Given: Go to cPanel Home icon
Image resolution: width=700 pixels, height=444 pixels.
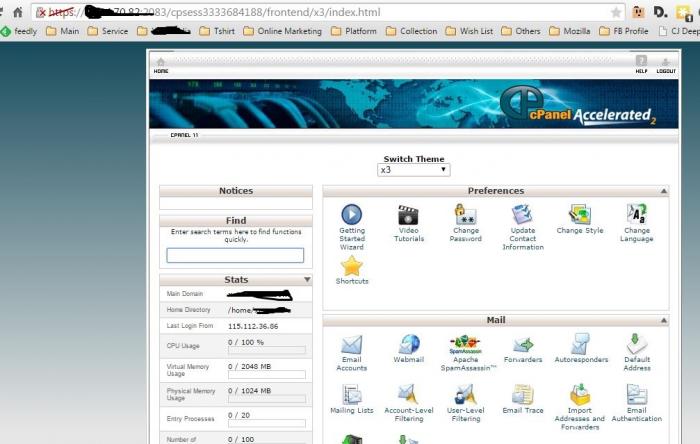Looking at the screenshot, I should pyautogui.click(x=161, y=65).
